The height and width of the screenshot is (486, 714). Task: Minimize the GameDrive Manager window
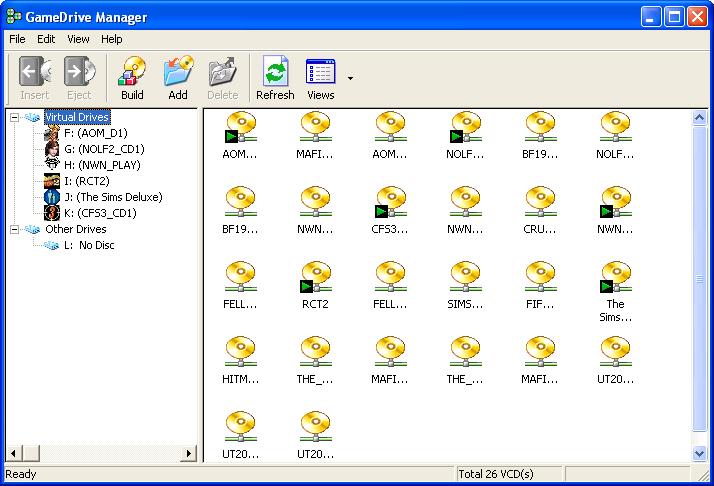point(651,17)
